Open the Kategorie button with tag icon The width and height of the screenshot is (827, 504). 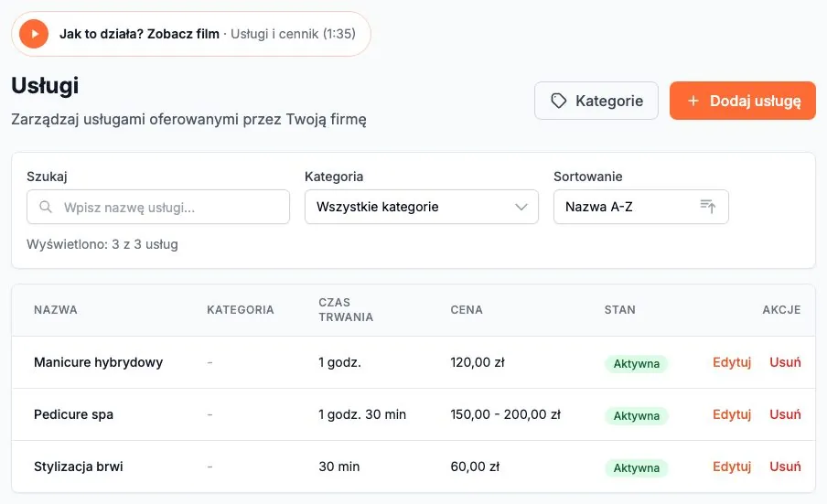[x=596, y=101]
